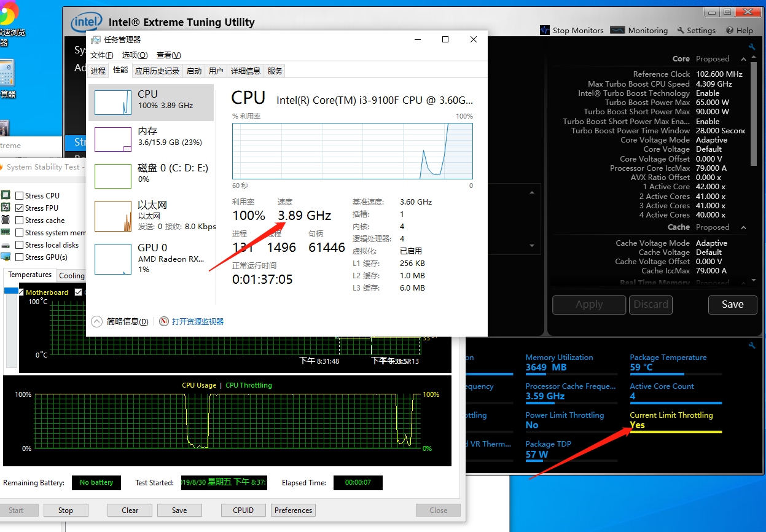Switch to the Details (详细信息) tab
Image resolution: width=766 pixels, height=532 pixels.
[246, 71]
